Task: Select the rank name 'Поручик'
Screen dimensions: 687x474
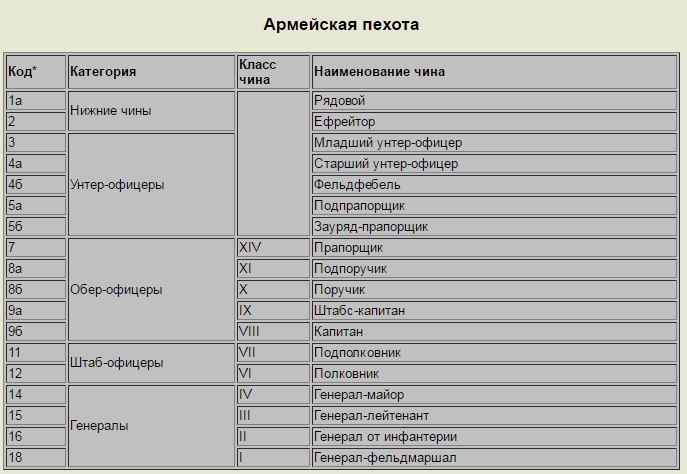Action: click(x=494, y=290)
